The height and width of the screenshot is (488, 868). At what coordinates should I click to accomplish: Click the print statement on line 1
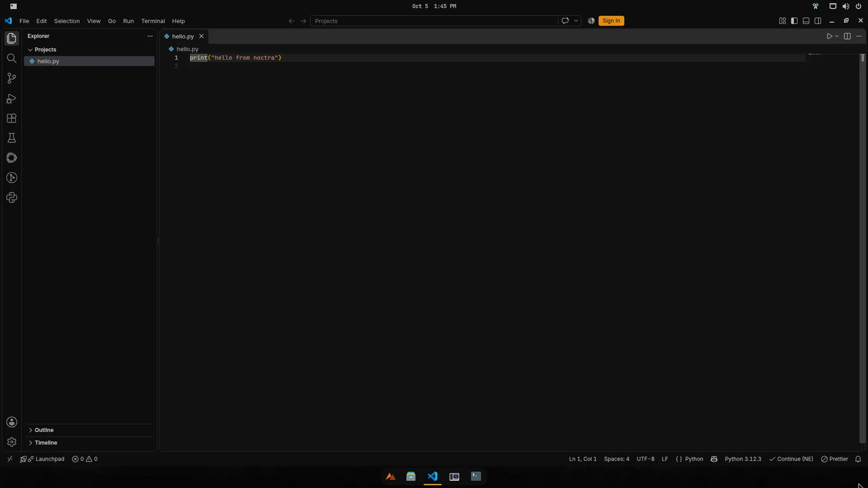(x=235, y=57)
